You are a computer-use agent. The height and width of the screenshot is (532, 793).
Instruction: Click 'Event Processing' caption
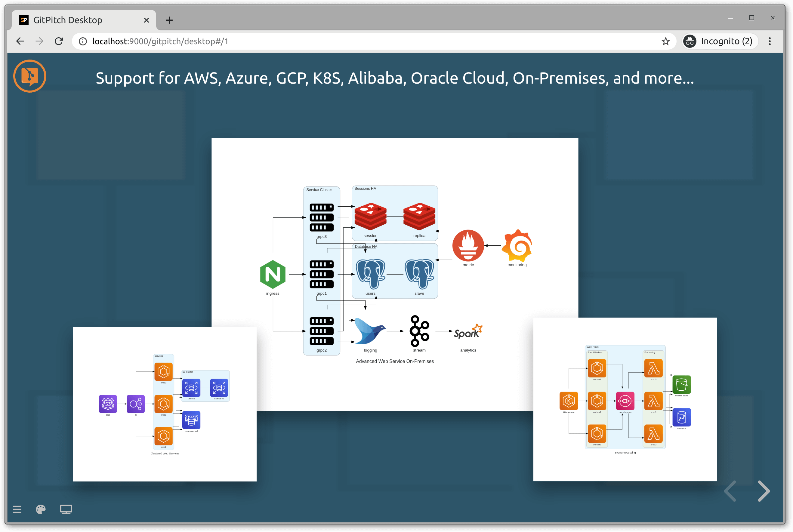pos(625,453)
